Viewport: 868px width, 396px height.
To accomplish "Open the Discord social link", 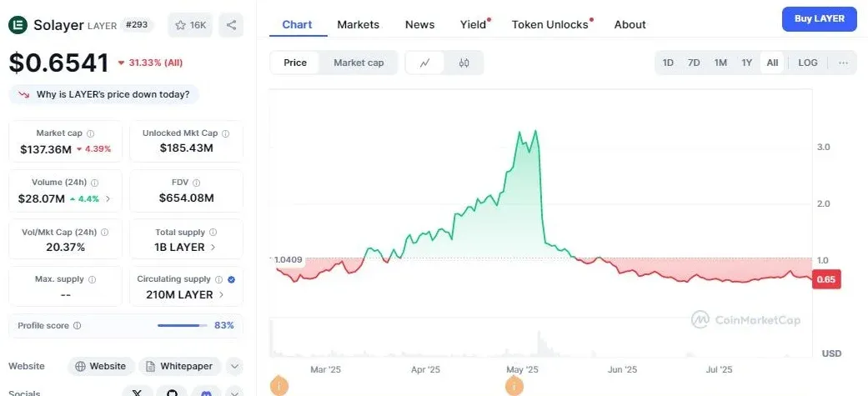I will coord(206,392).
